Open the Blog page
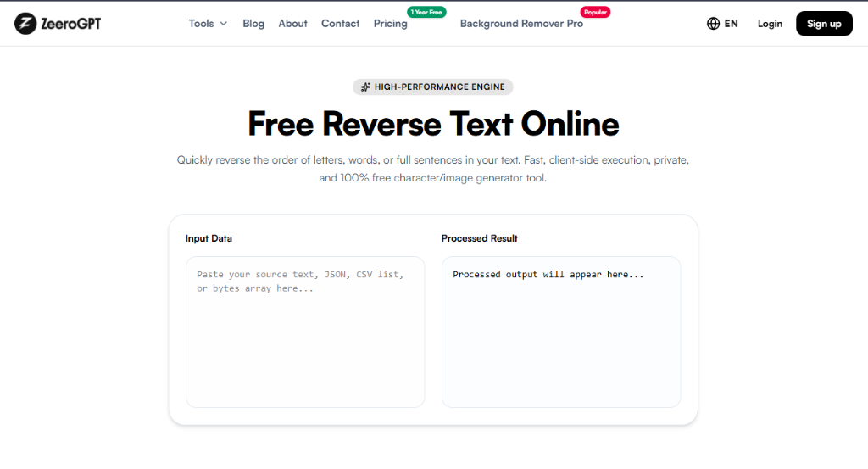 [253, 23]
